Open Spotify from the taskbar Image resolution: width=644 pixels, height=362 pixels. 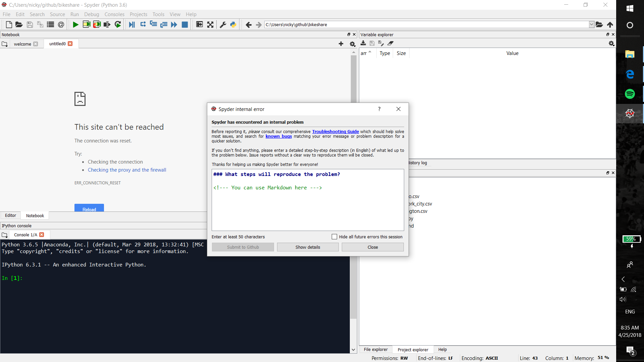pos(630,94)
